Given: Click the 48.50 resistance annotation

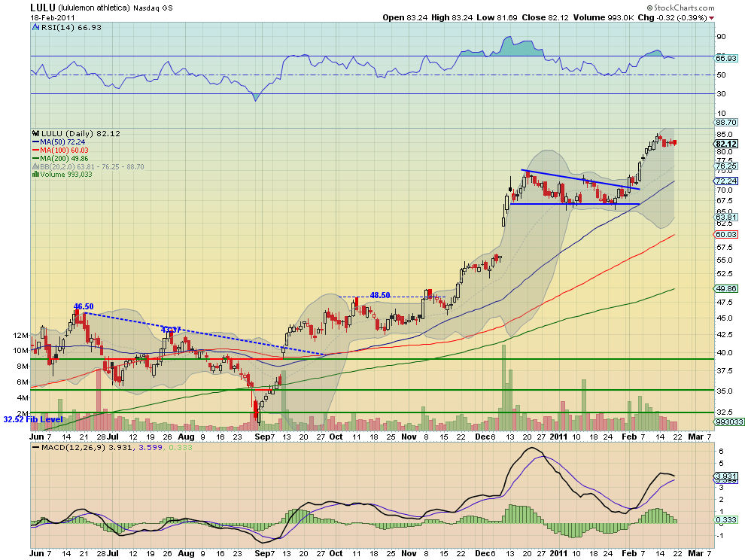Looking at the screenshot, I should click(380, 295).
